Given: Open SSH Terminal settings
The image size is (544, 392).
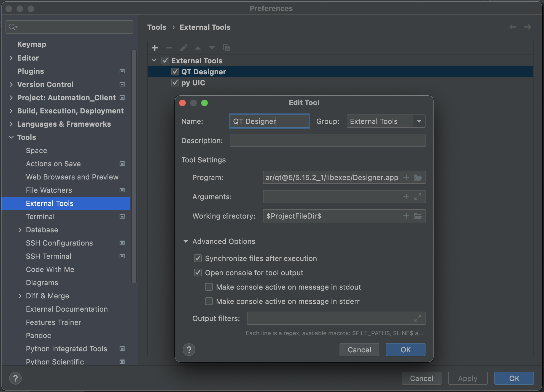Looking at the screenshot, I should point(49,256).
